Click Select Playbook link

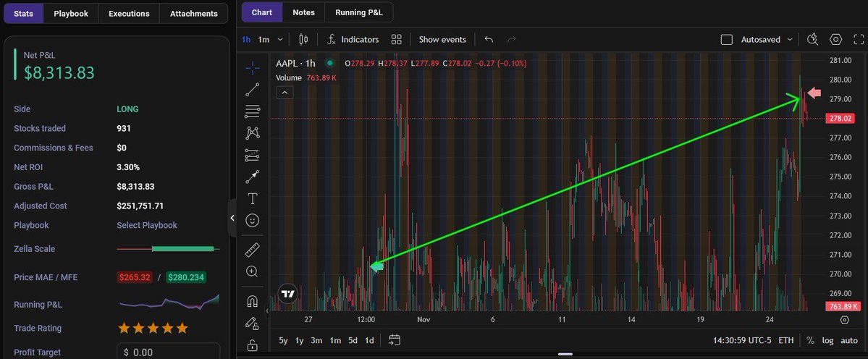point(147,225)
